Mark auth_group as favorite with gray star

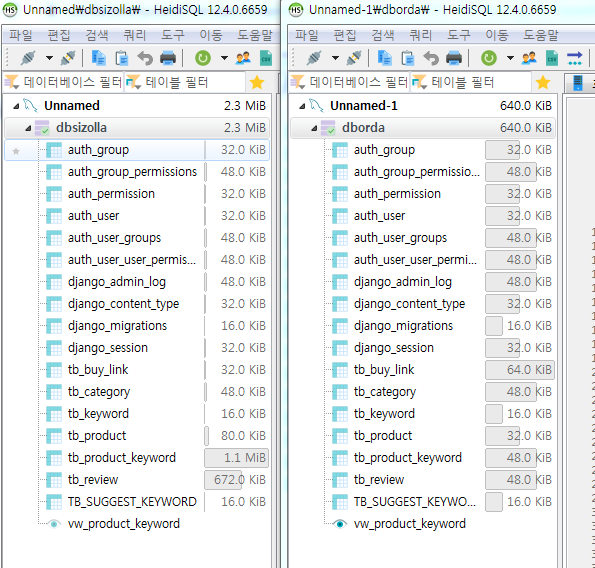coord(16,151)
